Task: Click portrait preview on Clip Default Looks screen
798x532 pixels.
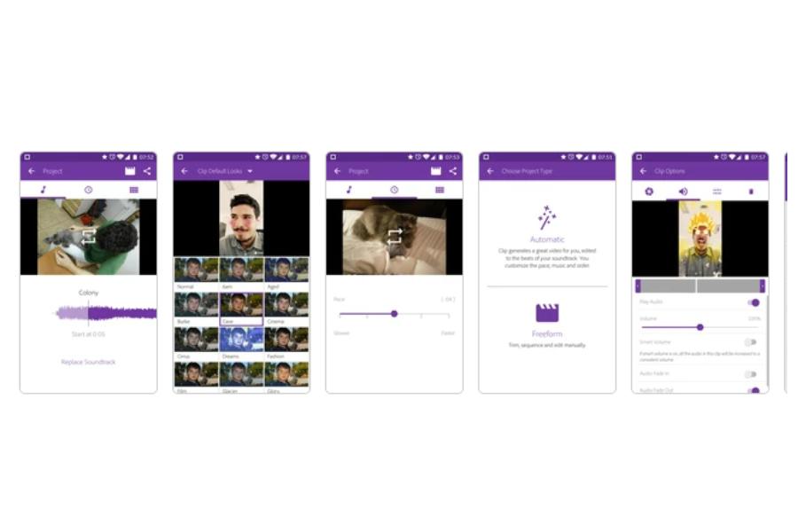Action: point(241,218)
